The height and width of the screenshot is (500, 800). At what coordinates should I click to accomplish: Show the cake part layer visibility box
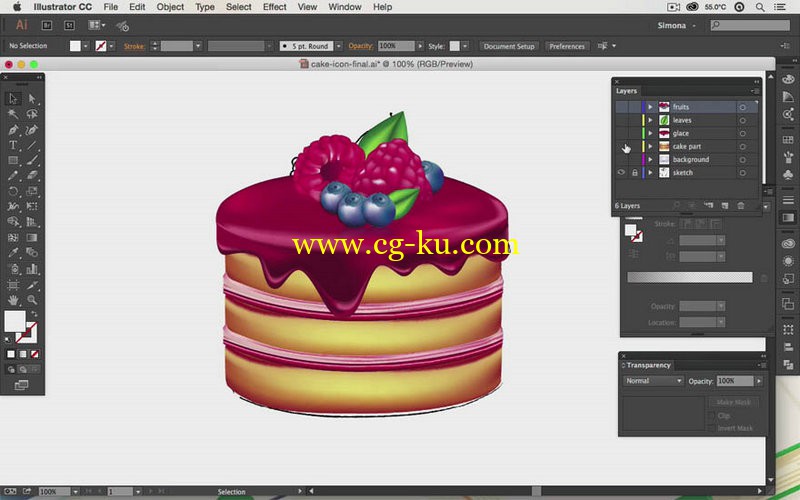[621, 146]
